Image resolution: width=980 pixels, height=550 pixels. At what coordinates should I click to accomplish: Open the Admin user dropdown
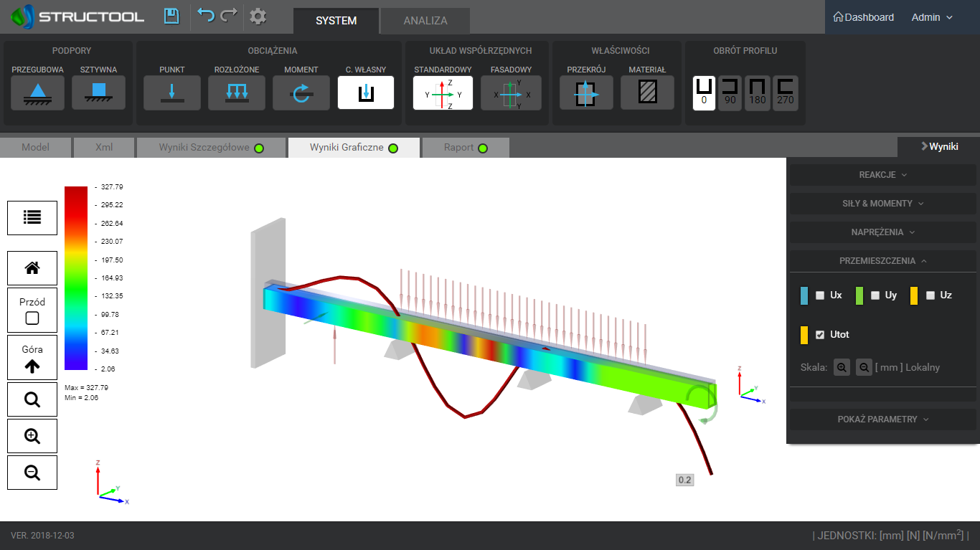point(932,17)
